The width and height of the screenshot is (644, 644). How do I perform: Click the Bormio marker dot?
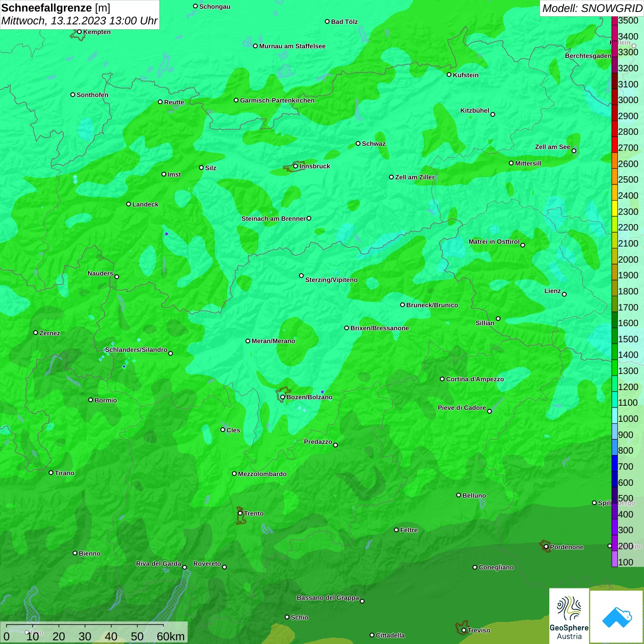(x=91, y=400)
